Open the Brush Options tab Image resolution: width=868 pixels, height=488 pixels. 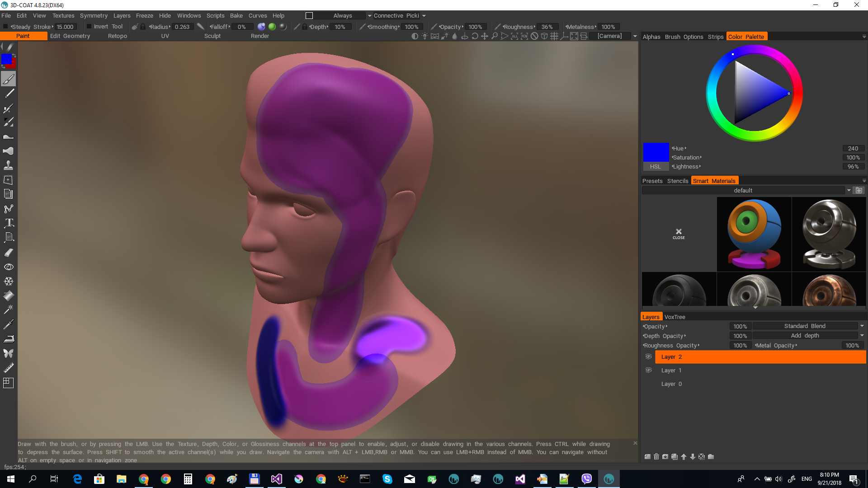(684, 37)
